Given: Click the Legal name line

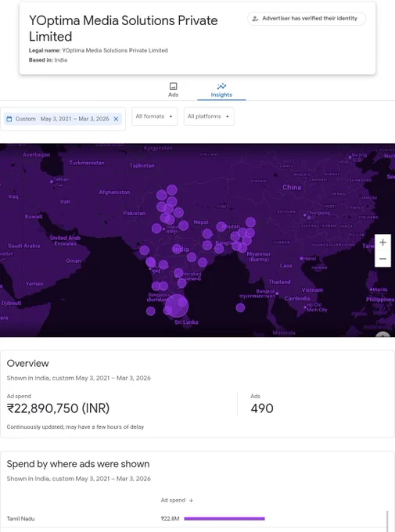Looking at the screenshot, I should click(x=98, y=50).
